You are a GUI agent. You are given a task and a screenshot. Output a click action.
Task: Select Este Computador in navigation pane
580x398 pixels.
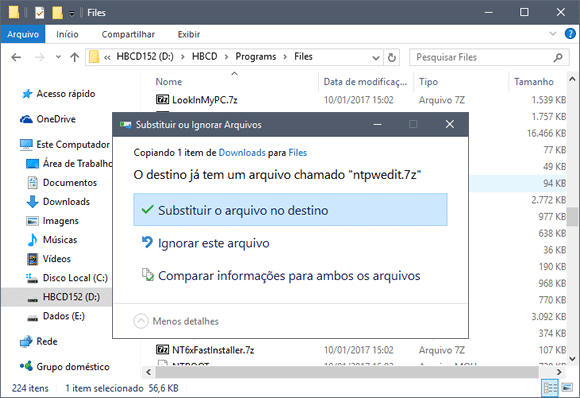[x=73, y=145]
